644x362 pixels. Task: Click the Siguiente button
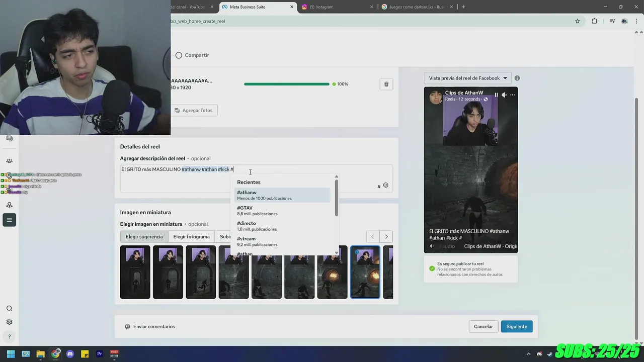pos(517,327)
